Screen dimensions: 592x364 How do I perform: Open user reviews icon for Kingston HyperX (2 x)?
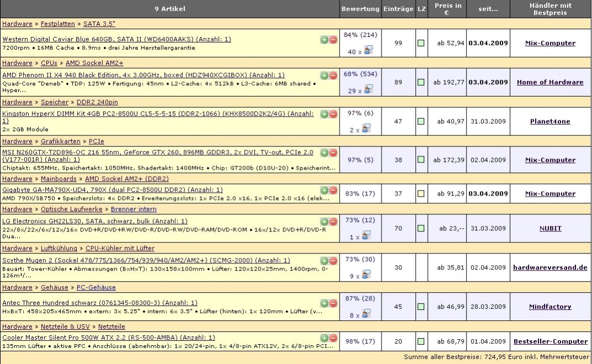[x=366, y=128]
